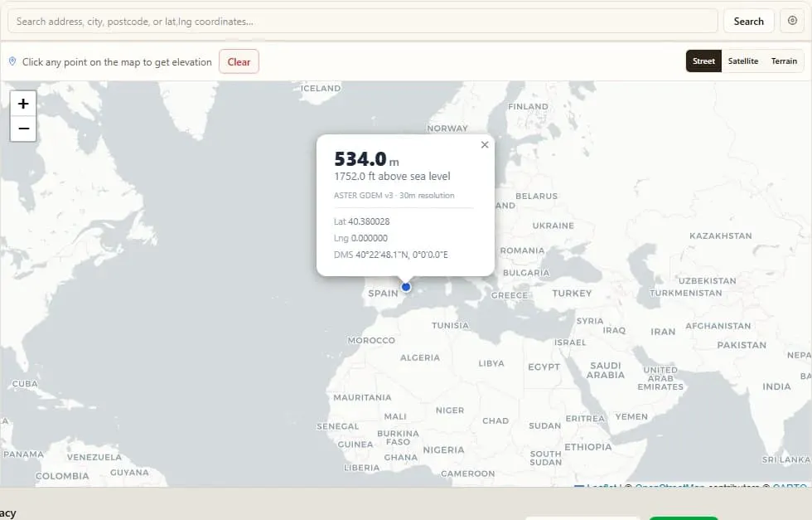Click the ALGERIA label on map
Image resolution: width=812 pixels, height=520 pixels.
[420, 357]
